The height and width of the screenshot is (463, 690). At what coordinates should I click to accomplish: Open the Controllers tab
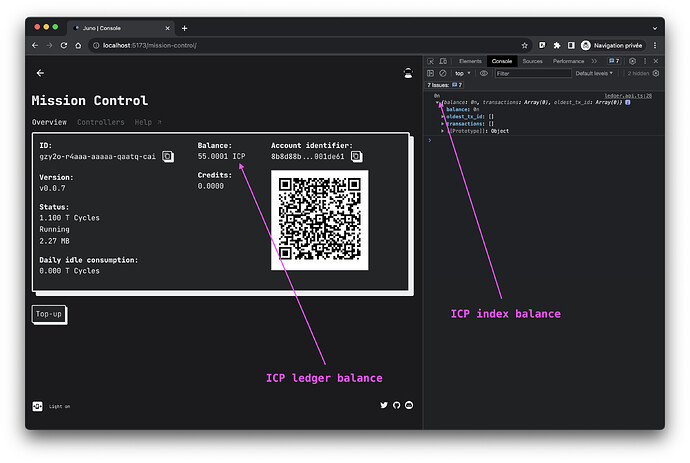[101, 122]
